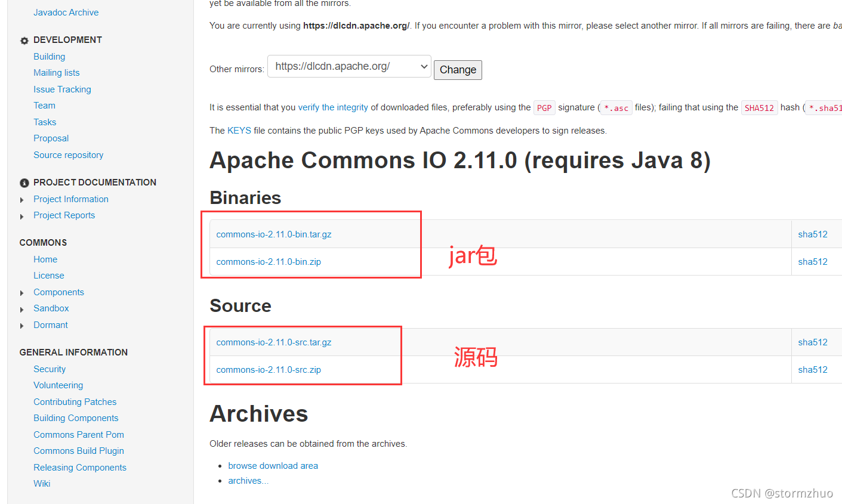Expand the Project Information arrow
The image size is (842, 504).
click(x=22, y=200)
